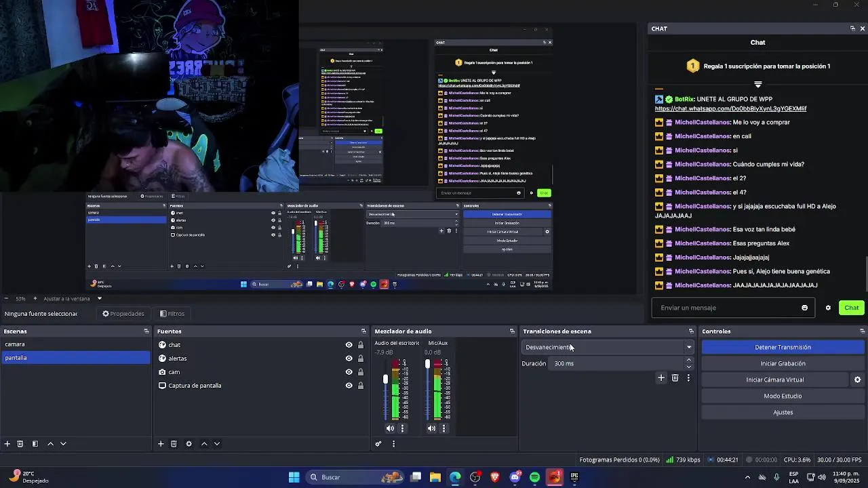The width and height of the screenshot is (868, 488).
Task: Select the alertas source row
Action: pos(260,359)
